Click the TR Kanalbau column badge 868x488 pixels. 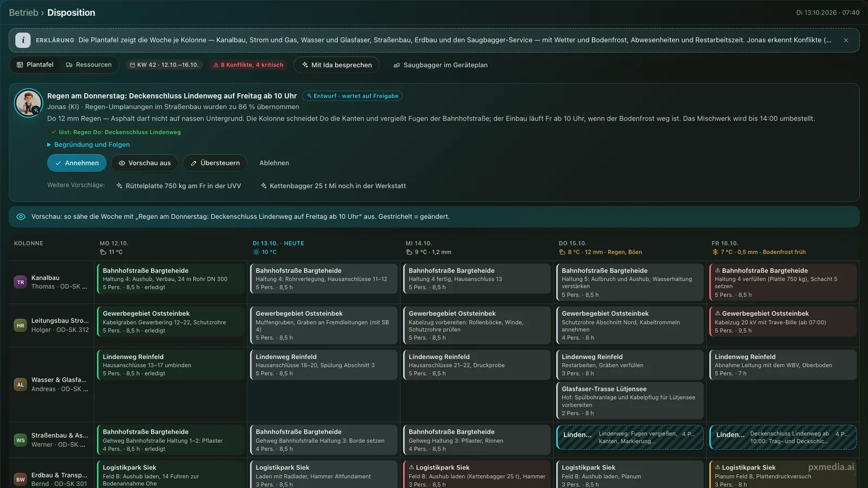coord(21,282)
